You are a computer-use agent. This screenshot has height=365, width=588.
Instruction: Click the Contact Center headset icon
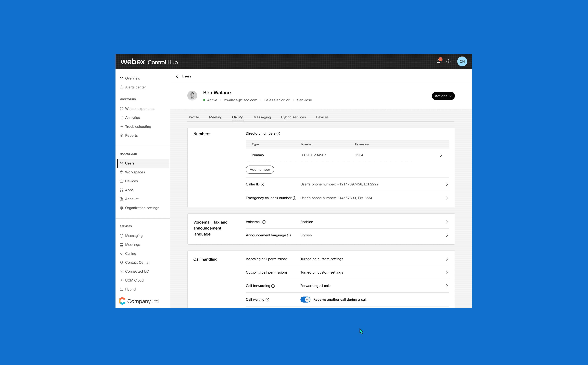[122, 262]
